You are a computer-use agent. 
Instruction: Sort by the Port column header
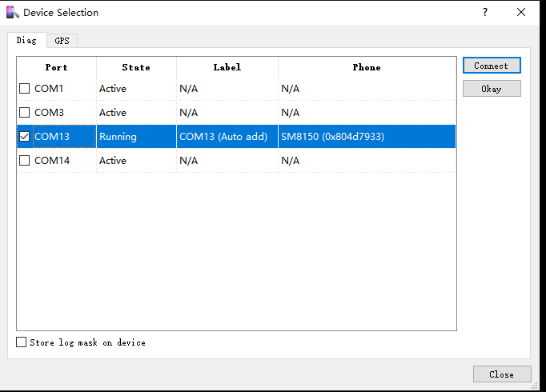pyautogui.click(x=56, y=67)
